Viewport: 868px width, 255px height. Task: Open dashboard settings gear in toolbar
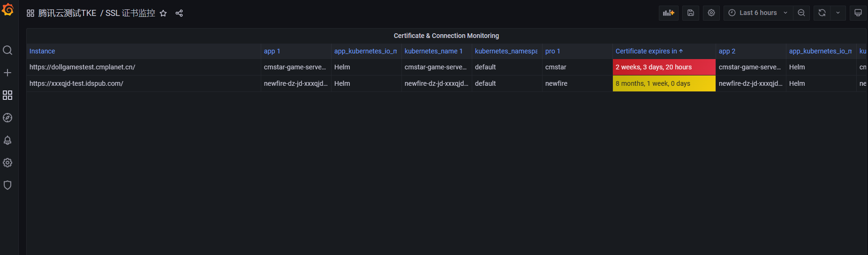click(711, 13)
